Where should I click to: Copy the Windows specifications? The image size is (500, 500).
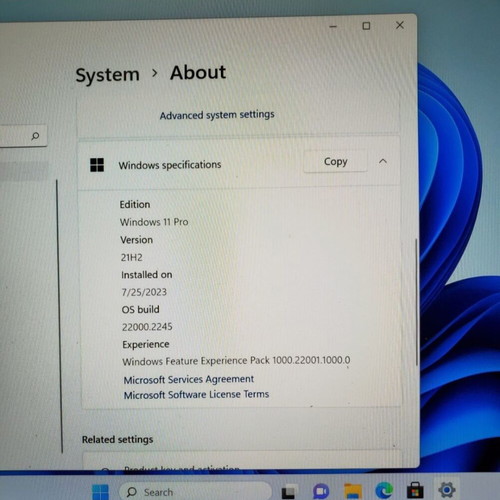[x=335, y=162]
